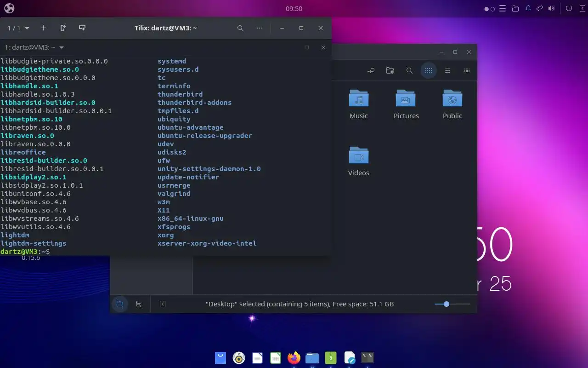
Task: Launch Software store from the dock
Action: pyautogui.click(x=220, y=357)
